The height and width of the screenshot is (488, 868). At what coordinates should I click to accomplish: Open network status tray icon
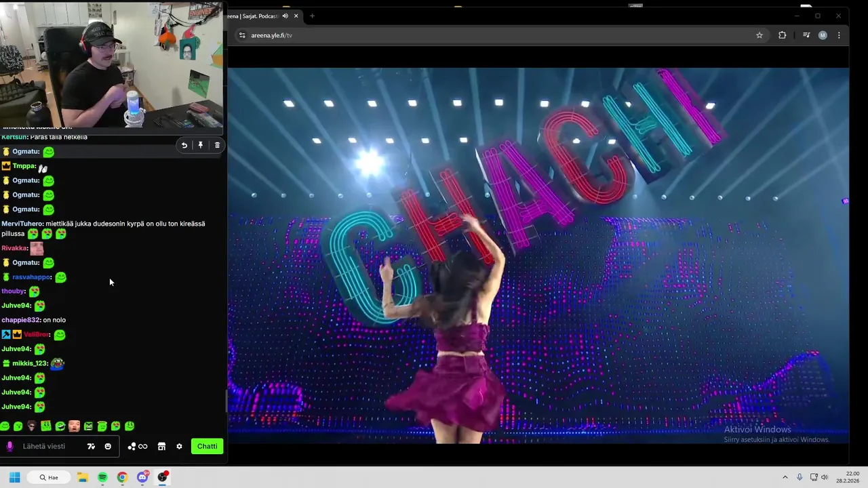(814, 477)
